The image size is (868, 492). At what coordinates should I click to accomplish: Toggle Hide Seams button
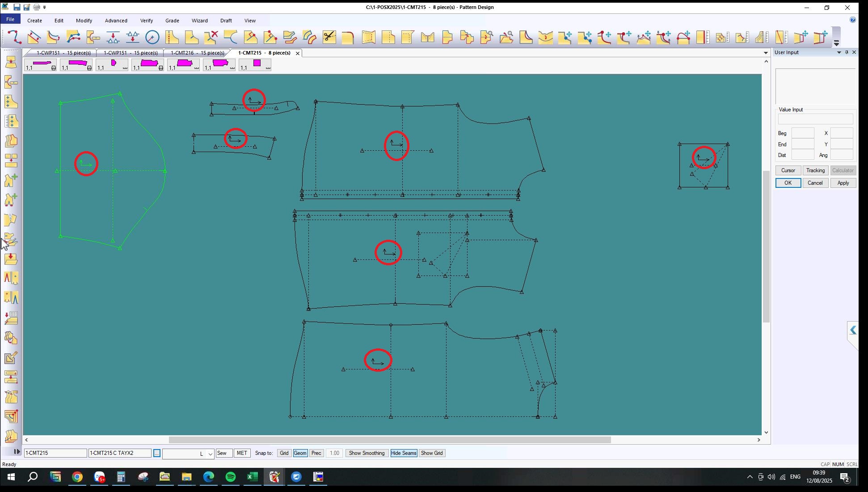(x=403, y=453)
